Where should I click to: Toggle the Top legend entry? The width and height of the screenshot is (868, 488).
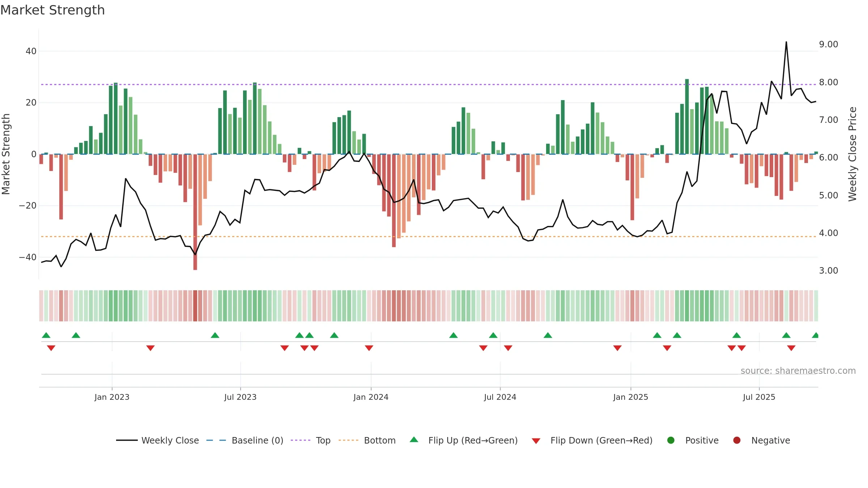coord(311,440)
